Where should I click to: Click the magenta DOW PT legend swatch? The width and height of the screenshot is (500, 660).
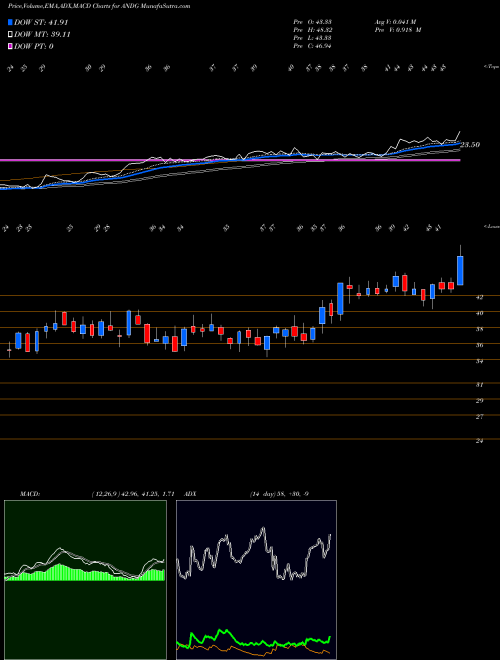(x=10, y=46)
